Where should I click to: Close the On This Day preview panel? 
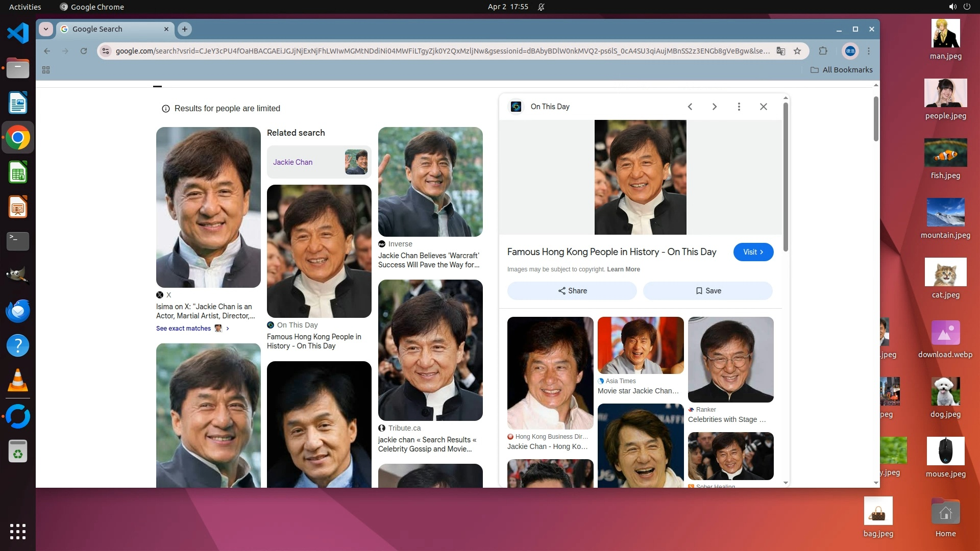click(763, 107)
